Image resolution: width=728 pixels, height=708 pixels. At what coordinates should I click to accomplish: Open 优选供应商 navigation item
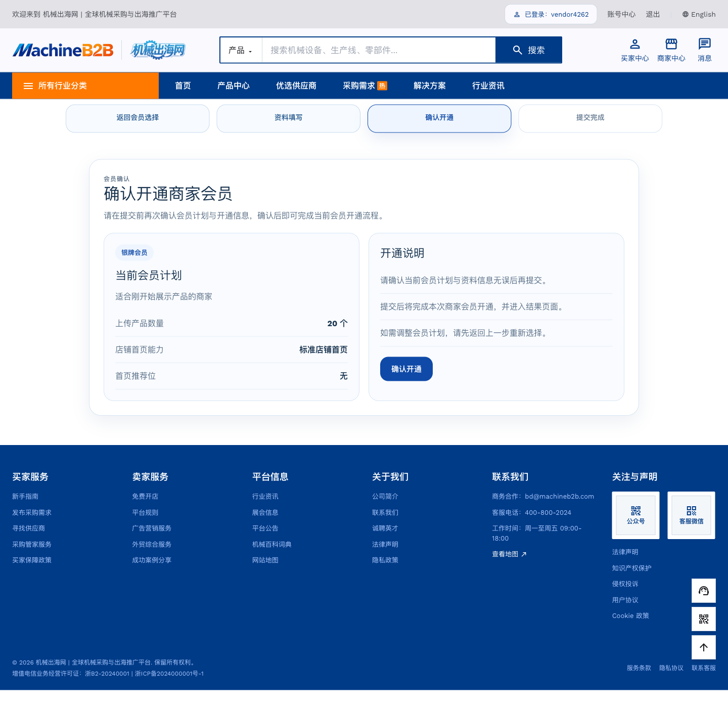point(296,85)
